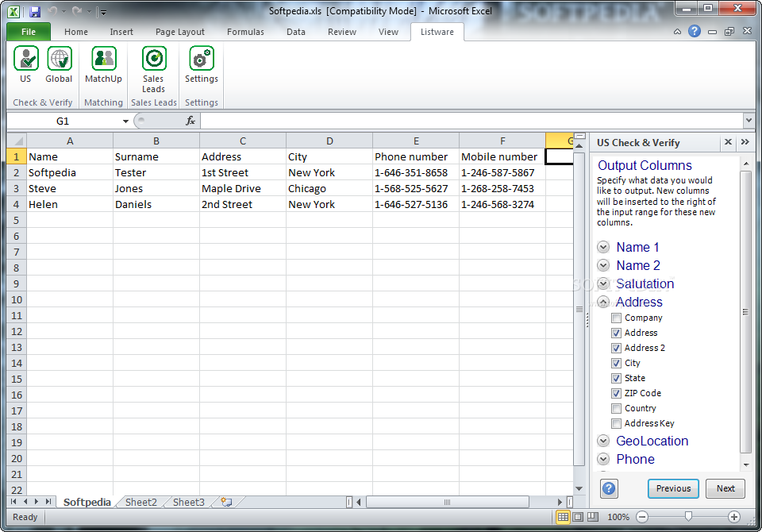Open help in the US Check & Verify pane
This screenshot has width=762, height=532.
click(609, 488)
